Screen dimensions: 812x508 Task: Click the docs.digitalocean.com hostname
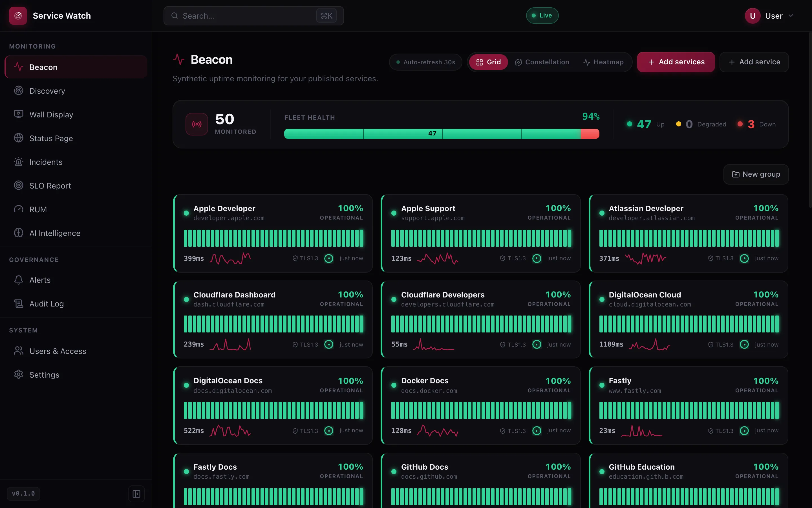pos(233,391)
